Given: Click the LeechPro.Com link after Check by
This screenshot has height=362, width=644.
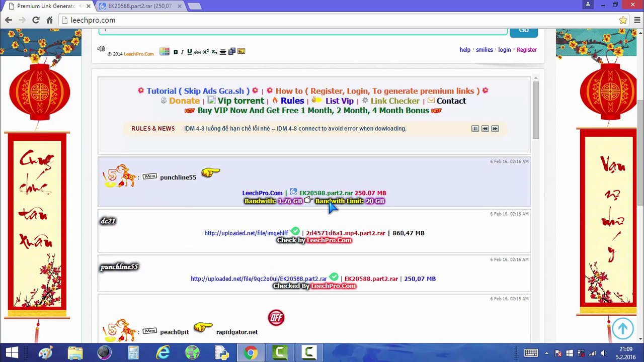Looking at the screenshot, I should (329, 240).
